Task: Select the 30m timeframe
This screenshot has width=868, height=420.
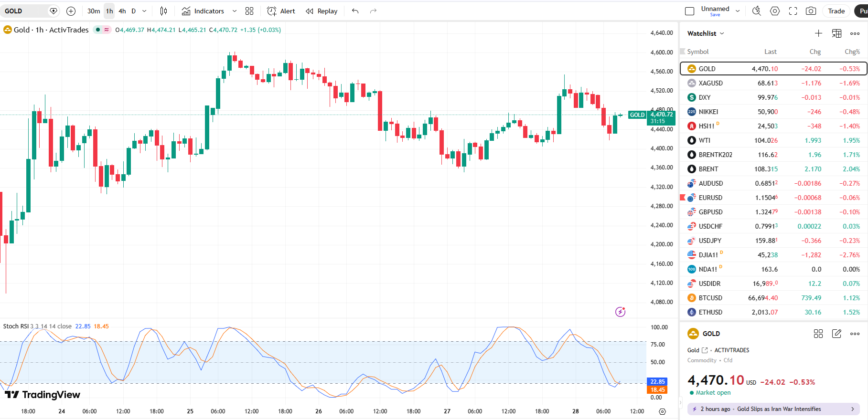Action: (x=94, y=11)
